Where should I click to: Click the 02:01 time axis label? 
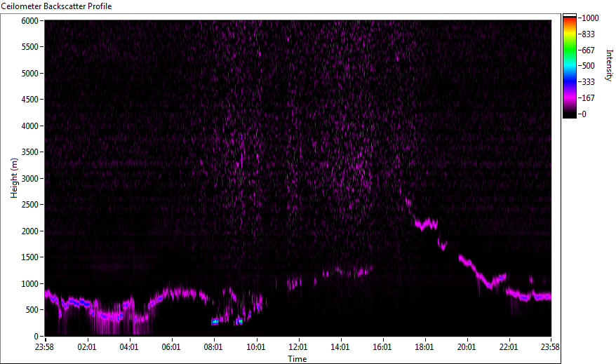[x=87, y=347]
